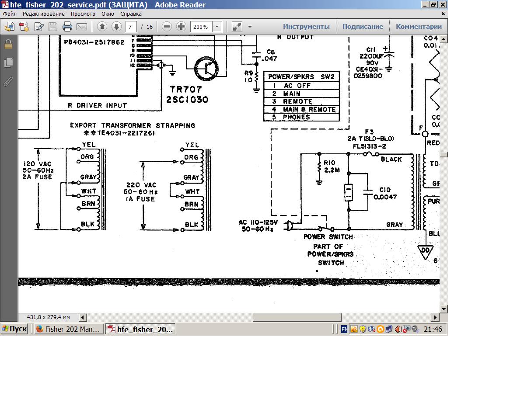The width and height of the screenshot is (517, 420).
Task: Click the Print file icon
Action: pyautogui.click(x=67, y=27)
